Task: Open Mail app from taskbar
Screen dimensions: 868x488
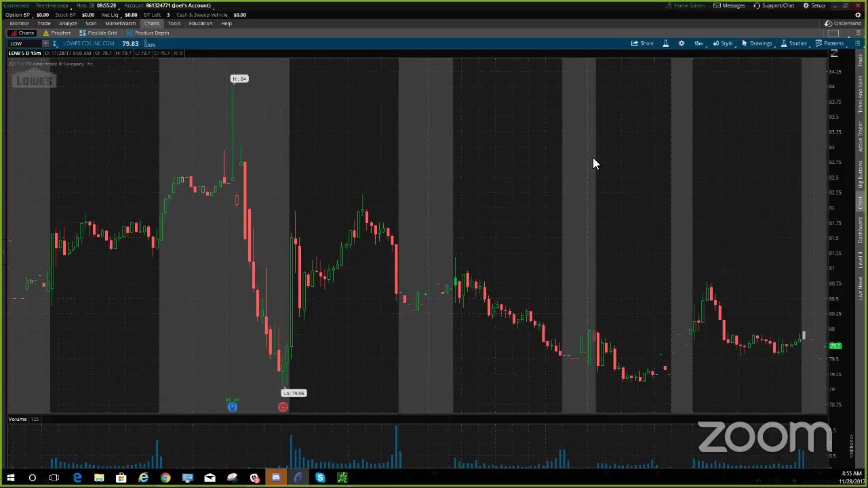Action: click(210, 478)
